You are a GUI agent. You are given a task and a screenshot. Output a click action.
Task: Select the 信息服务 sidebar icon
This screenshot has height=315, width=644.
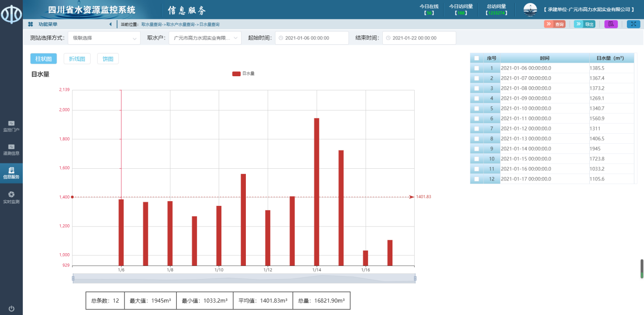point(11,173)
